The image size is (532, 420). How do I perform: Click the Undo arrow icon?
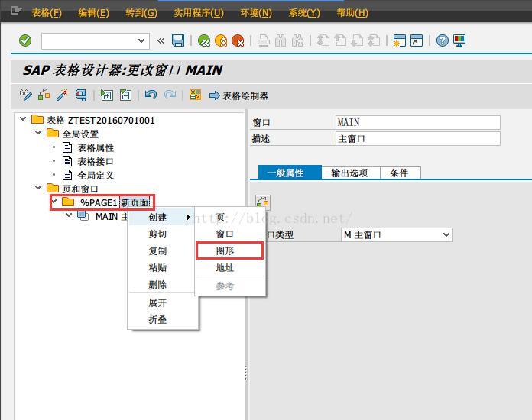tap(151, 95)
